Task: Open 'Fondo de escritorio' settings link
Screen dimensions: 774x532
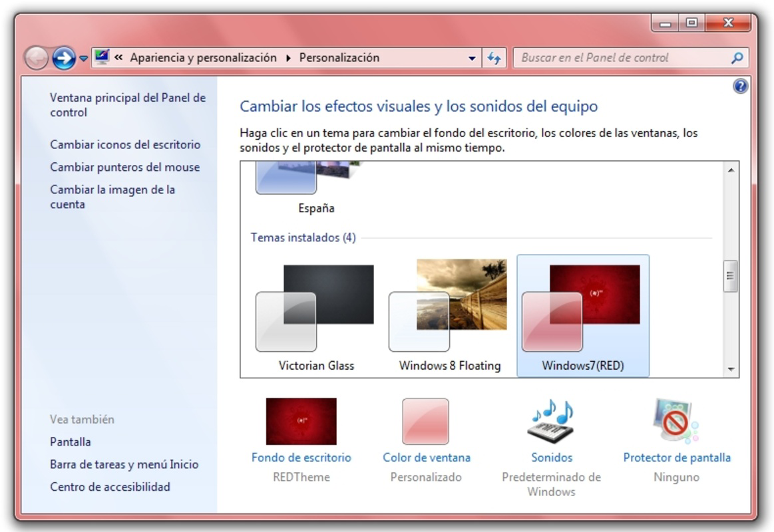Action: [x=301, y=458]
